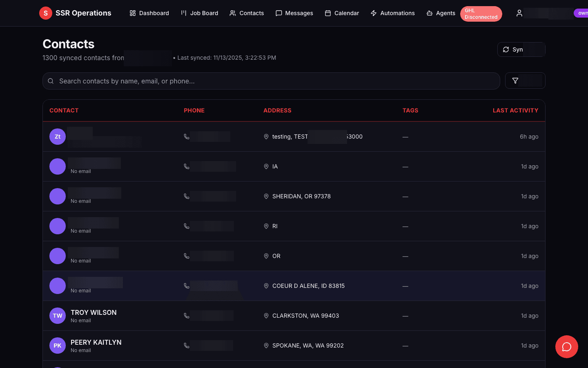Image resolution: width=588 pixels, height=368 pixels.
Task: Click the user profile icon top right
Action: (519, 13)
